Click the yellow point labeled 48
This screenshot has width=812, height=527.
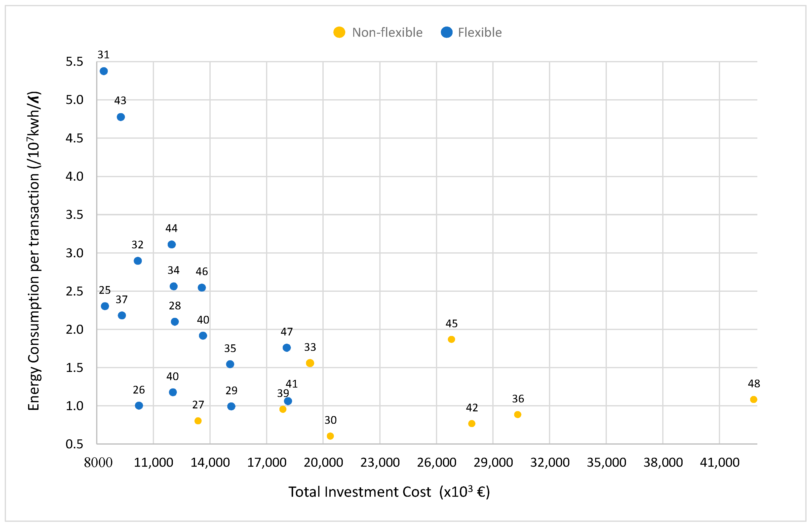(x=754, y=399)
